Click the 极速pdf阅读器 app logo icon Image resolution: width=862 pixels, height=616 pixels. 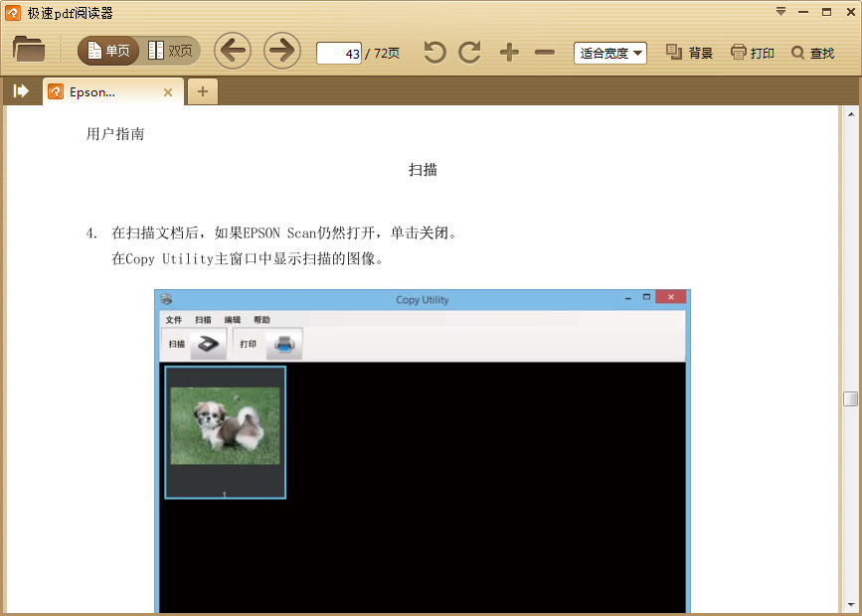13,13
